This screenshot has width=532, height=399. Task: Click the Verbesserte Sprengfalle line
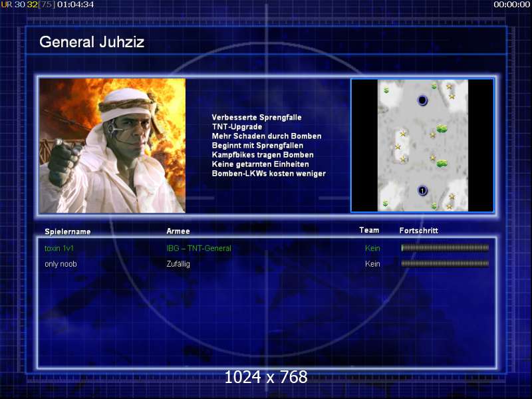tap(257, 118)
